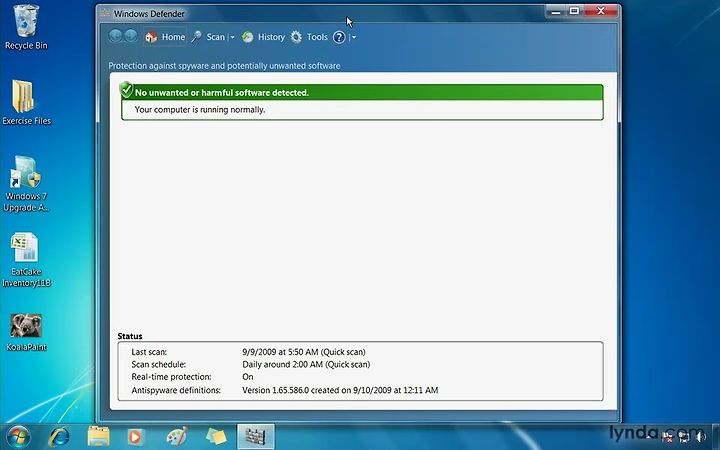Select the KoalaPaint image on desktop

click(x=26, y=332)
